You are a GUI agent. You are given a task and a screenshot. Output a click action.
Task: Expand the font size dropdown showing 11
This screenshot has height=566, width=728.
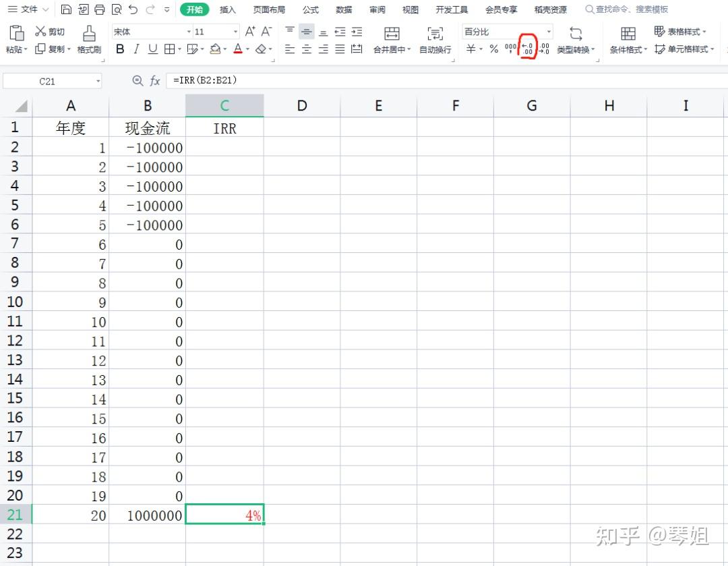pyautogui.click(x=235, y=31)
